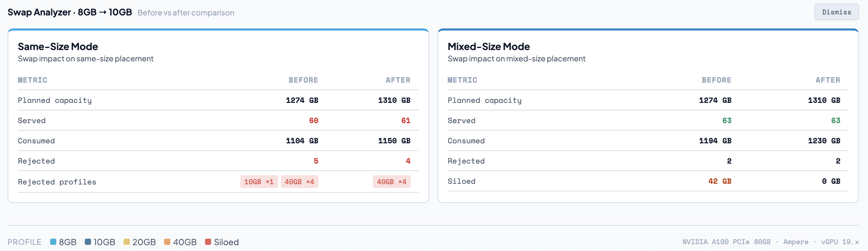The width and height of the screenshot is (868, 251).
Task: Click the blue accent bar atop Same-Size Mode
Action: (218, 30)
